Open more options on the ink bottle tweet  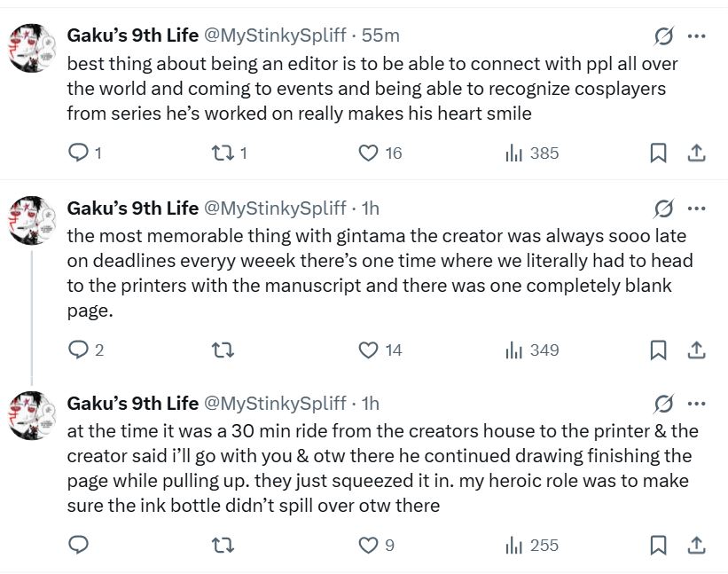[x=697, y=404]
